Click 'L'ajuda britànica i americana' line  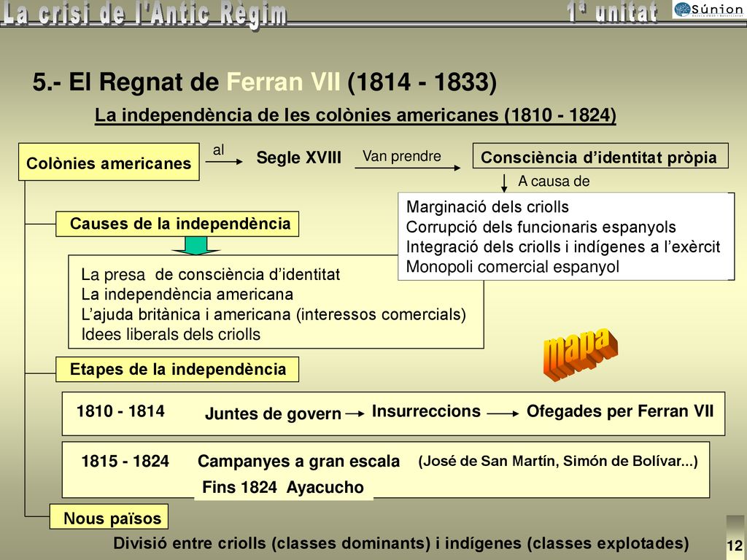point(274,315)
